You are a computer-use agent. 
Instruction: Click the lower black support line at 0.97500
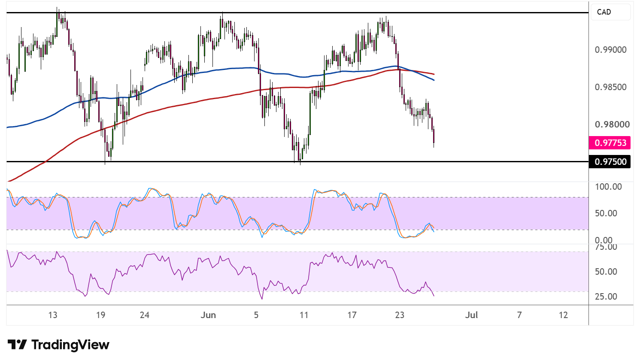coord(297,161)
